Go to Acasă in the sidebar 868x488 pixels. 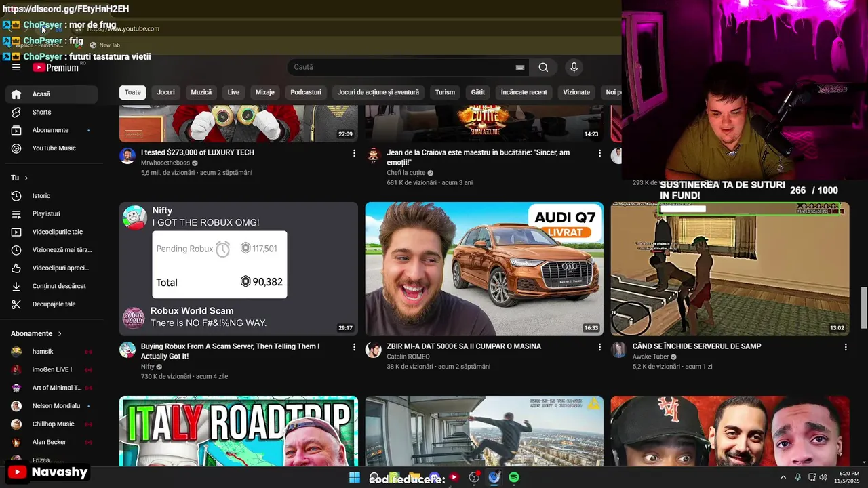point(52,94)
